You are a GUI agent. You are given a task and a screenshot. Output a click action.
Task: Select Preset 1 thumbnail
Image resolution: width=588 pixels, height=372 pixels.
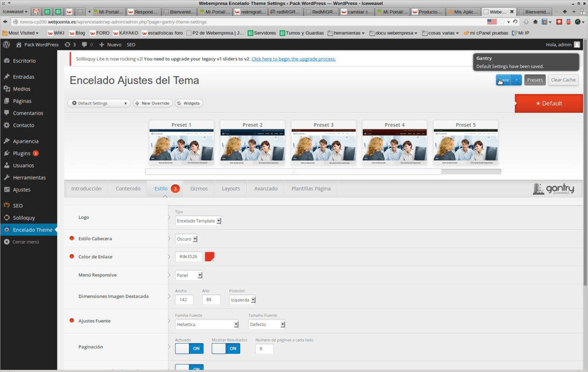[x=182, y=142]
